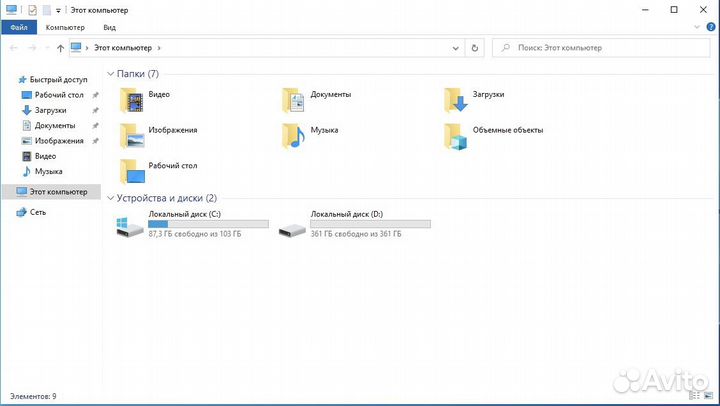720x406 pixels.
Task: Open the address bar history dropdown
Action: 456,47
